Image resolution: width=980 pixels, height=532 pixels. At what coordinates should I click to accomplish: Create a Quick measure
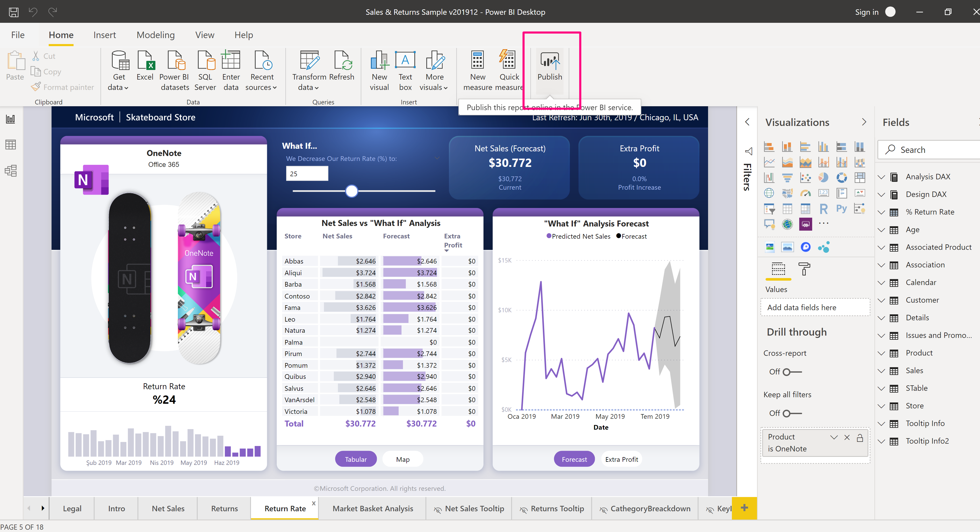pyautogui.click(x=509, y=71)
